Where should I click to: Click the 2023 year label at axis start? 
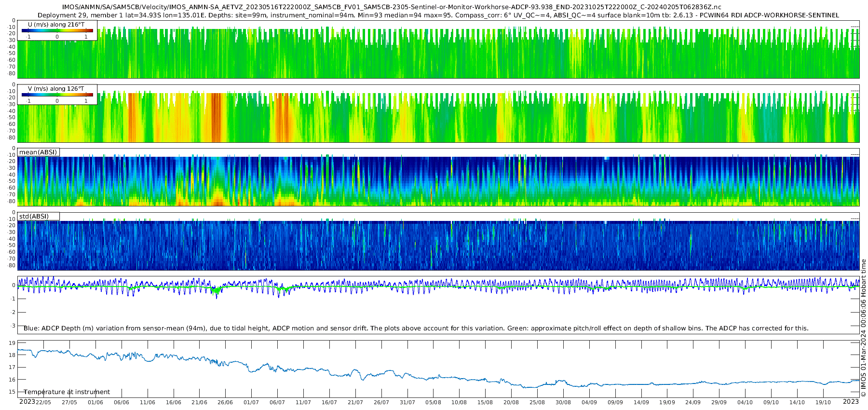click(x=27, y=402)
